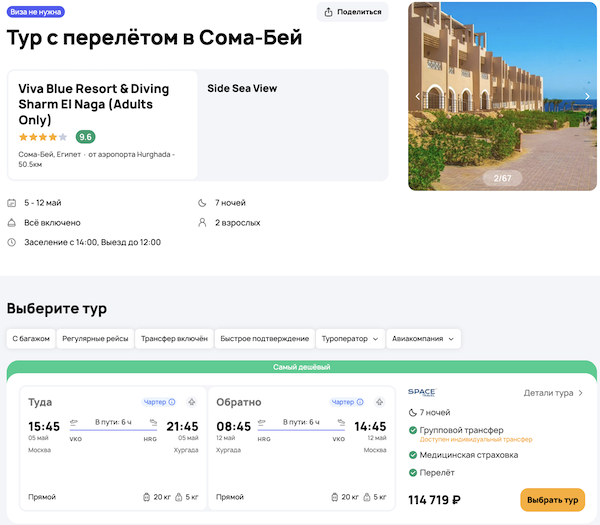Viewport: 600px width, 525px height.
Task: Show the next hotel photo
Action: pos(587,96)
